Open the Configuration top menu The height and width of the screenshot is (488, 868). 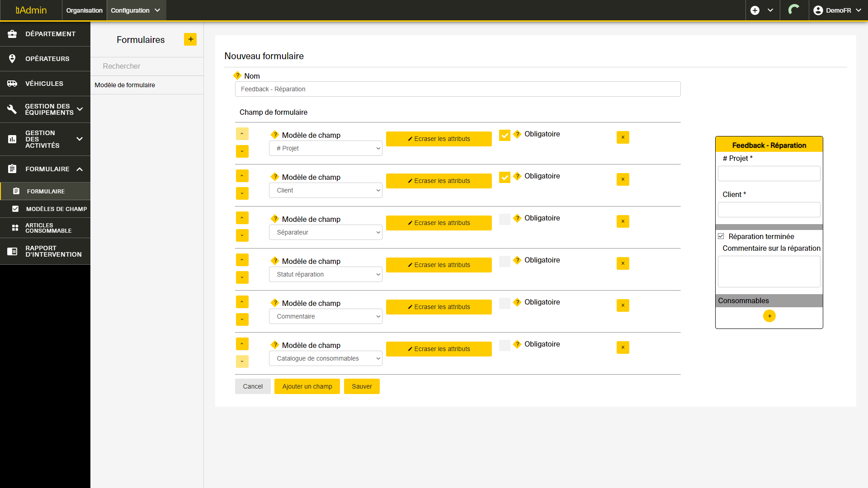(x=136, y=10)
